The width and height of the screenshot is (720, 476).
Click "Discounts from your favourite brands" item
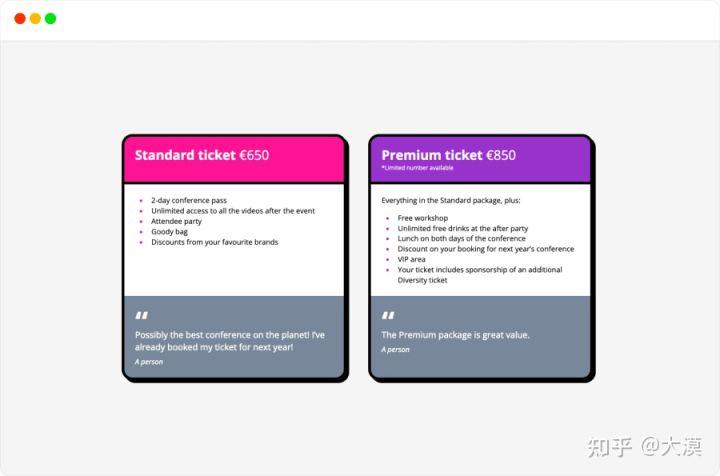pos(214,242)
